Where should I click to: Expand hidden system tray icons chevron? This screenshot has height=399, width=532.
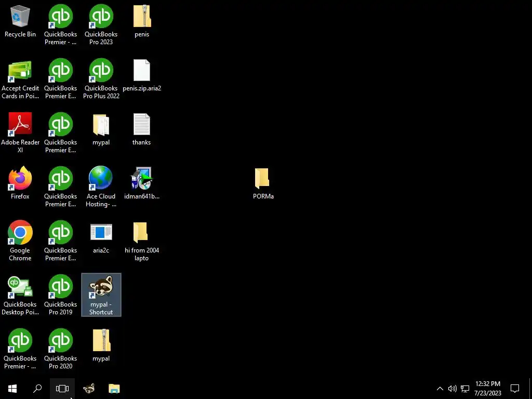coord(440,389)
